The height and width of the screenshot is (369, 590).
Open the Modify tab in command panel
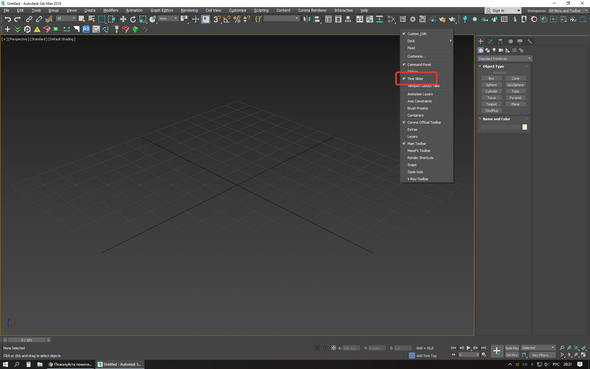(x=490, y=41)
